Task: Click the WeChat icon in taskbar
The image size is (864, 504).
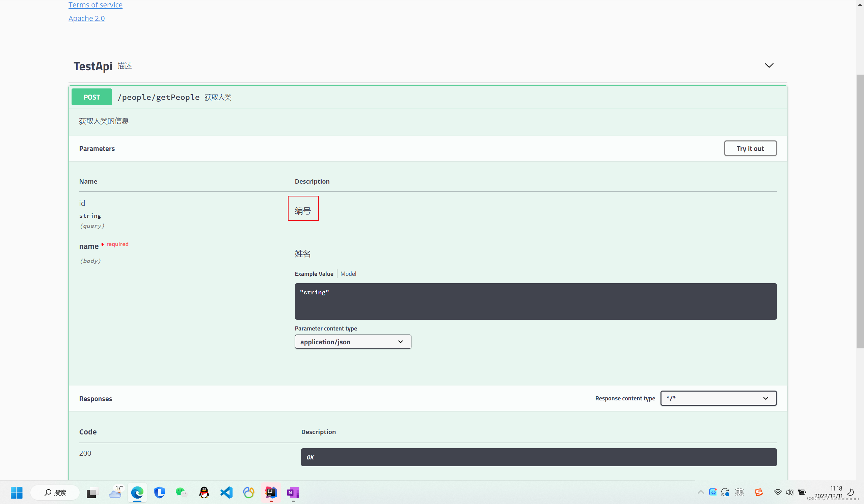Action: tap(182, 493)
